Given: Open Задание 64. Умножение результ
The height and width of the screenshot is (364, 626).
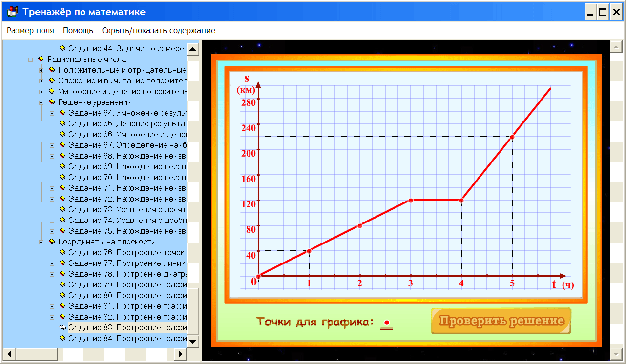Looking at the screenshot, I should [x=127, y=113].
